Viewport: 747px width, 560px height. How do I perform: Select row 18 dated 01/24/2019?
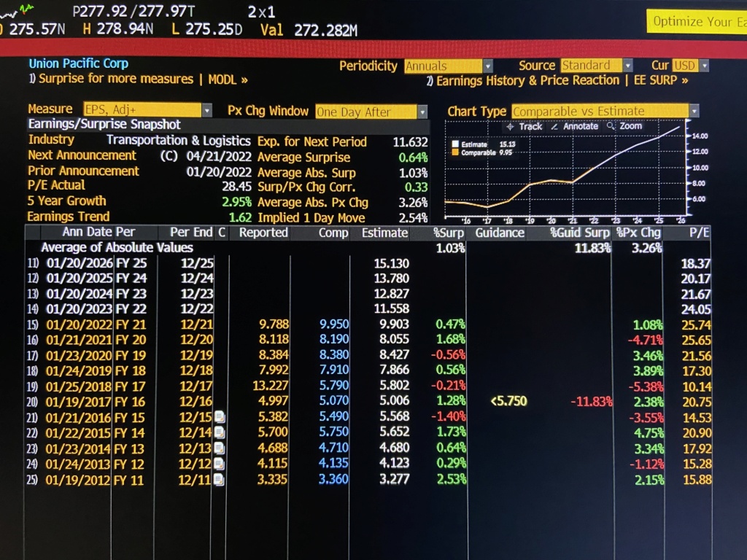tap(368, 370)
